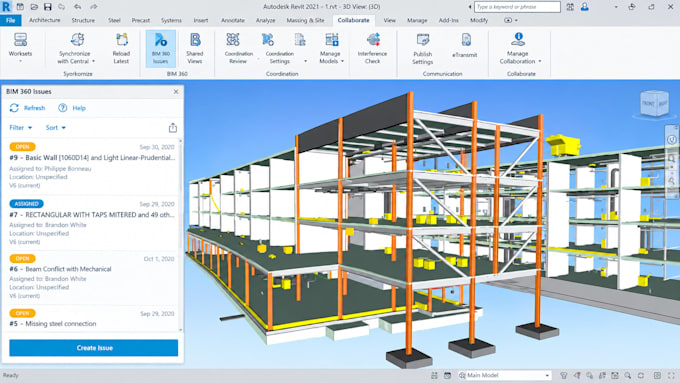This screenshot has height=383, width=680.
Task: Switch to the Systems tab
Action: pos(171,20)
